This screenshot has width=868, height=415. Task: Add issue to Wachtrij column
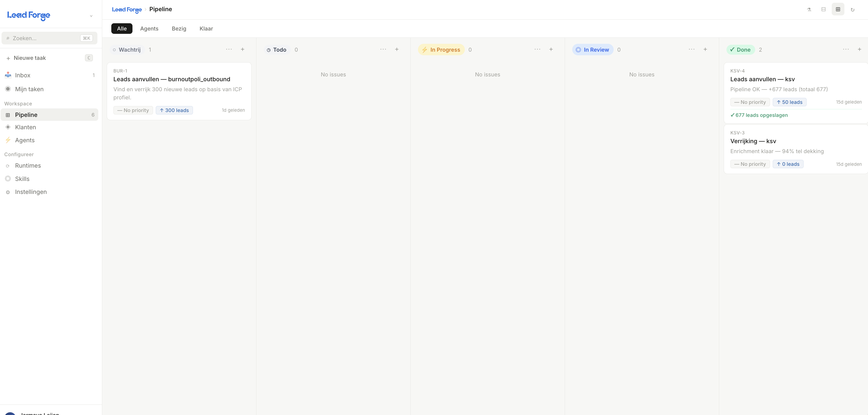tap(243, 50)
